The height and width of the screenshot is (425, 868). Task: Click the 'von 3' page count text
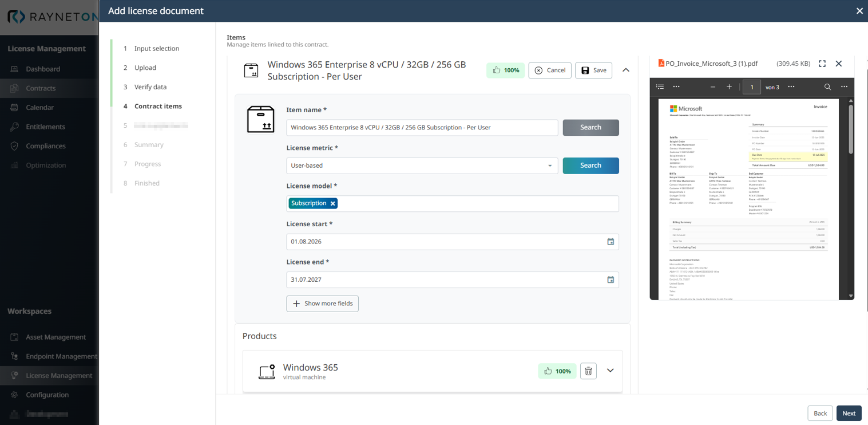pyautogui.click(x=772, y=87)
